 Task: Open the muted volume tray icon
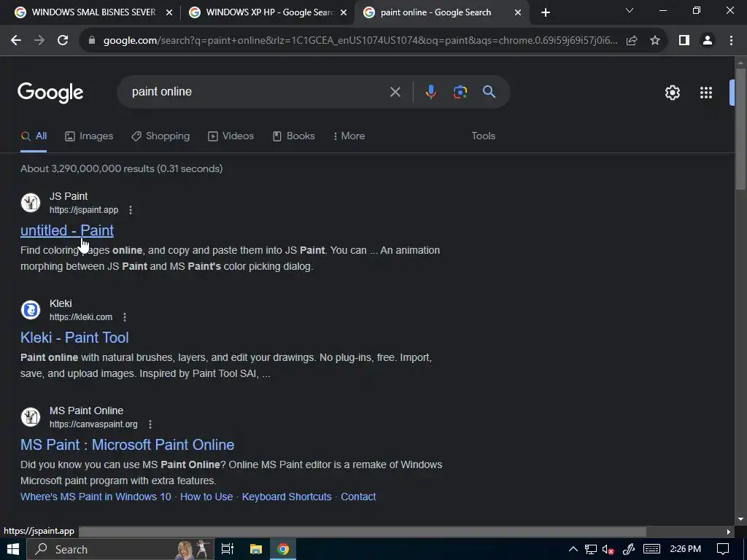pos(608,550)
